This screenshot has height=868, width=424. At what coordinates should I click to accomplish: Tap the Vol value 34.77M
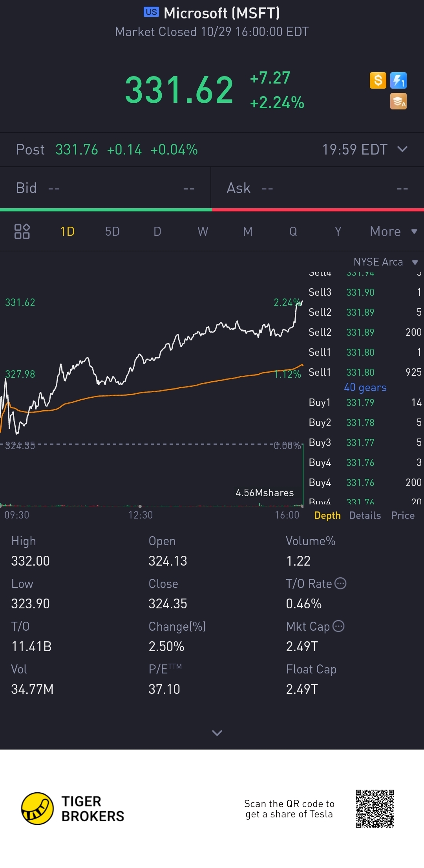pos(32,689)
